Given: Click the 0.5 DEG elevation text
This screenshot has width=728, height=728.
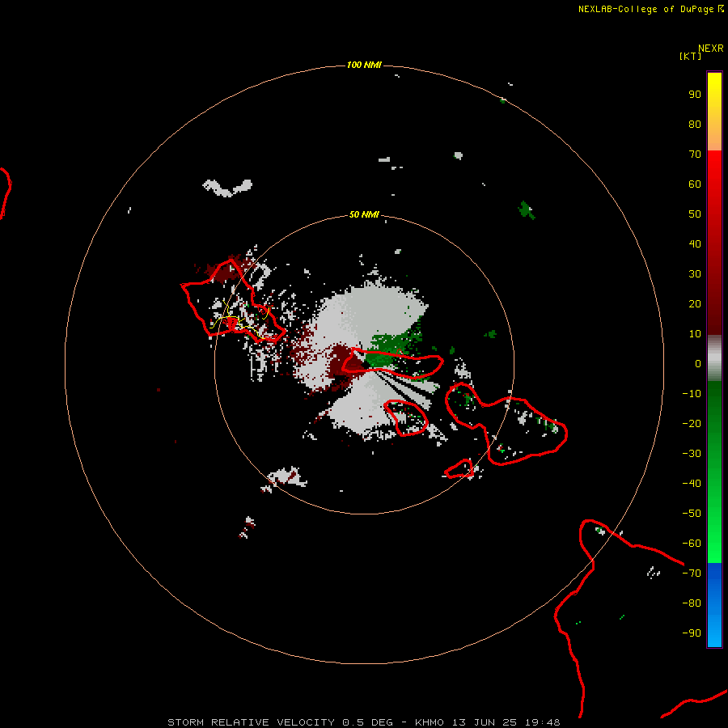Looking at the screenshot, I should (368, 722).
